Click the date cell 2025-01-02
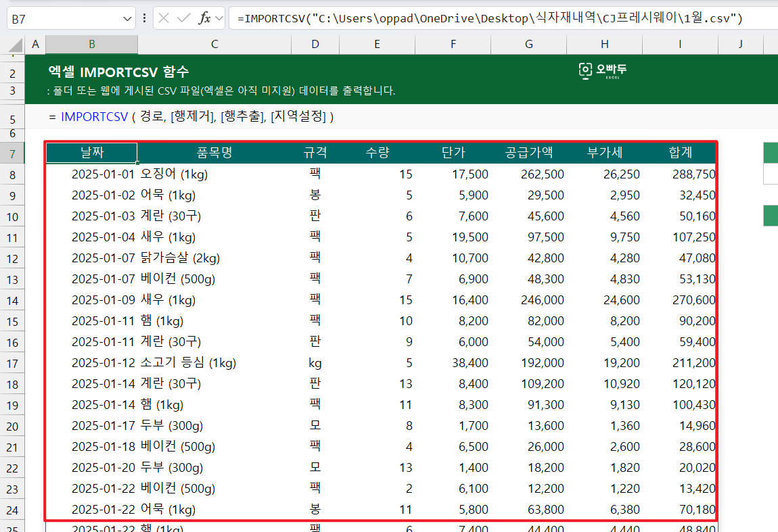The image size is (778, 532). point(92,195)
